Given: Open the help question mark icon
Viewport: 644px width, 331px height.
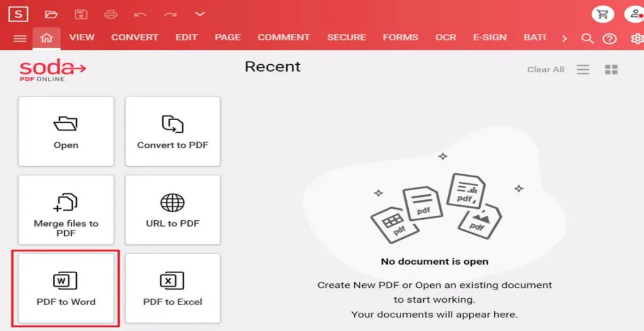Looking at the screenshot, I should [609, 38].
